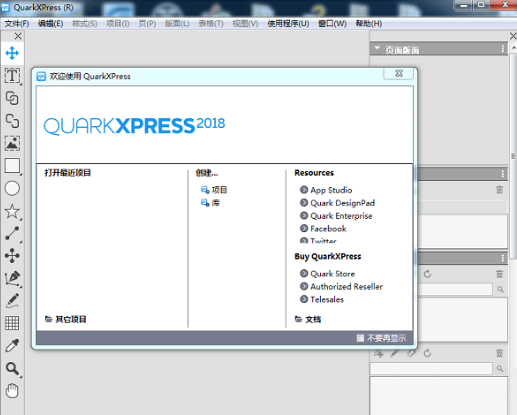
Task: Select the Table tool
Action: pos(12,323)
